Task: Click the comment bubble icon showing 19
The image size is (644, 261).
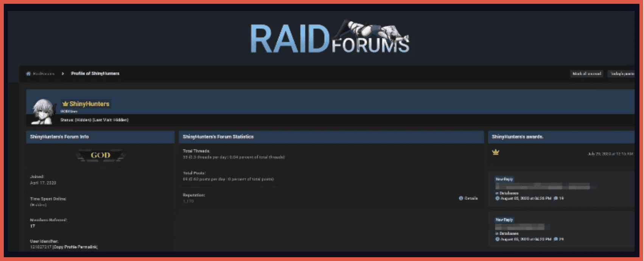Action: pos(556,198)
